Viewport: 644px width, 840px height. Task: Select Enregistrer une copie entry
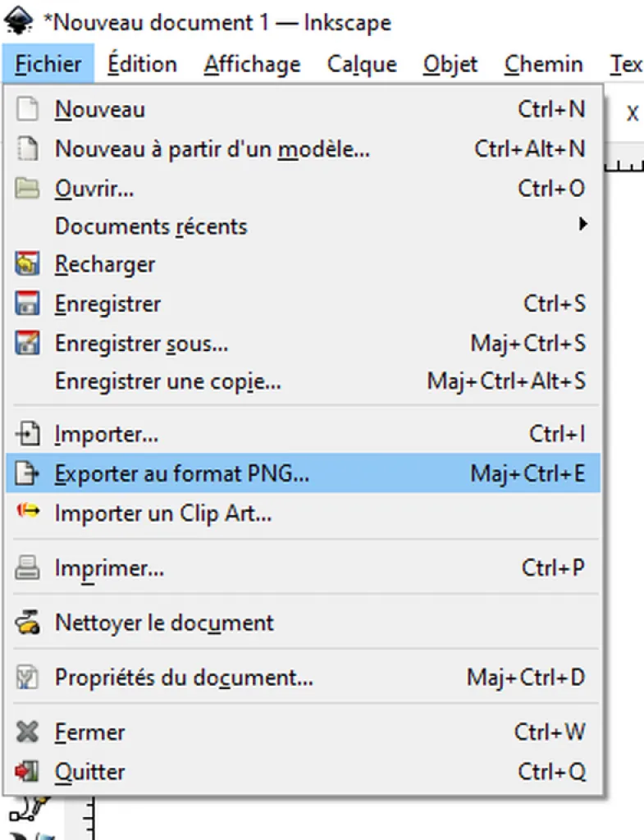tap(304, 381)
